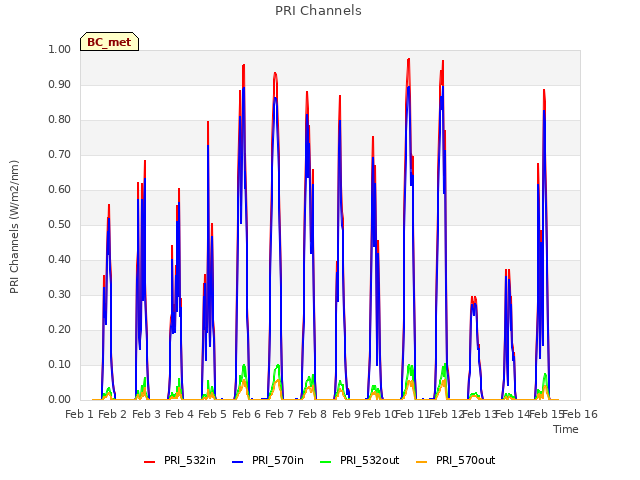Toggle the PRI_570out legend entry

(x=455, y=460)
